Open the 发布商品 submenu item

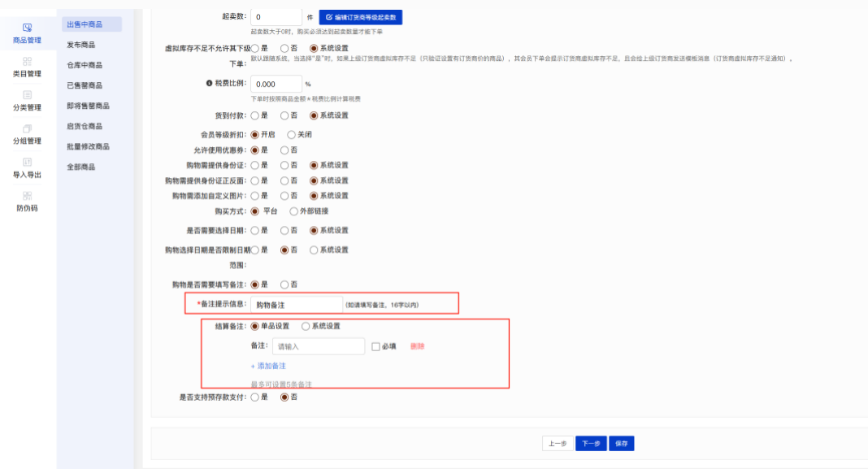(x=80, y=45)
